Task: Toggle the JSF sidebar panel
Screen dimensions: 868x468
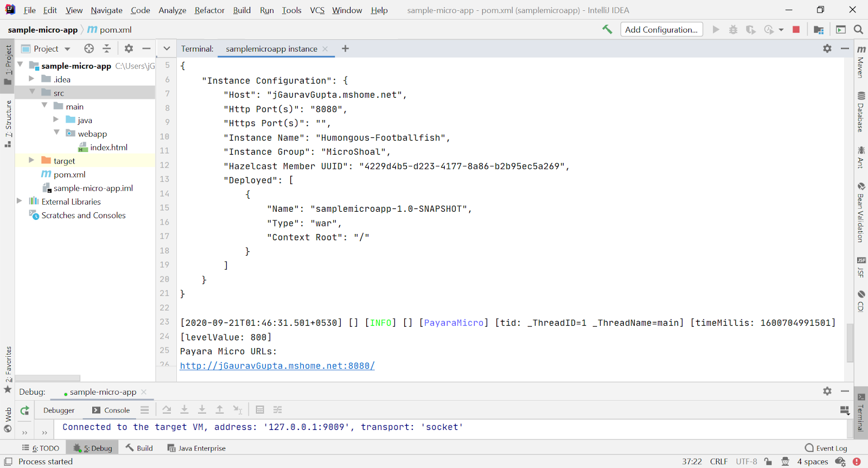Action: point(861,267)
